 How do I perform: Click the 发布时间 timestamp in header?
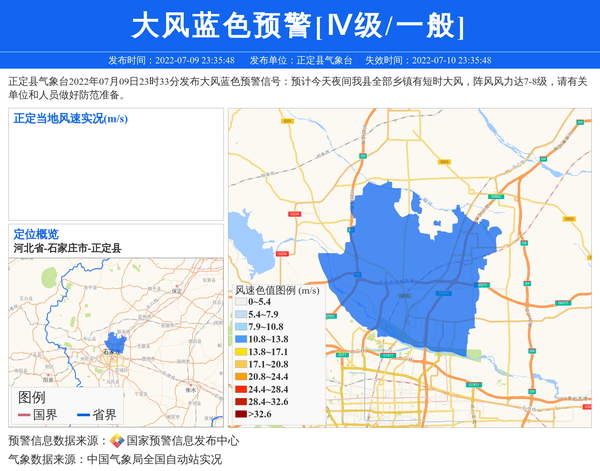[171, 60]
